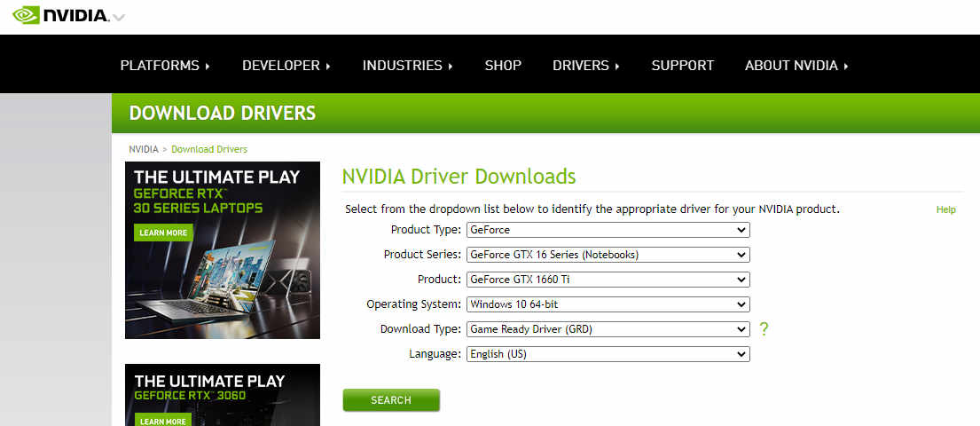
Task: Expand the Product dropdown showing GTX 1660 Ti
Action: pos(608,280)
